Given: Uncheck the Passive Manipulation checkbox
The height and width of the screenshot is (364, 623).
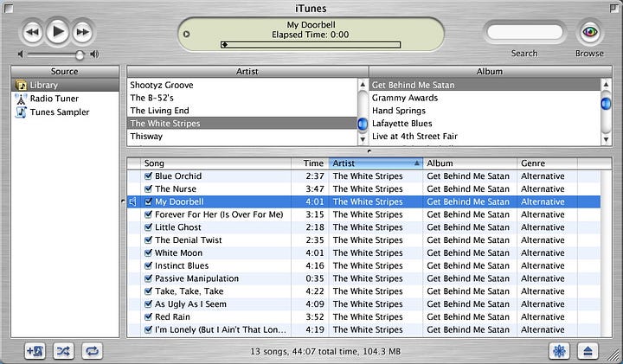Looking at the screenshot, I should point(148,278).
